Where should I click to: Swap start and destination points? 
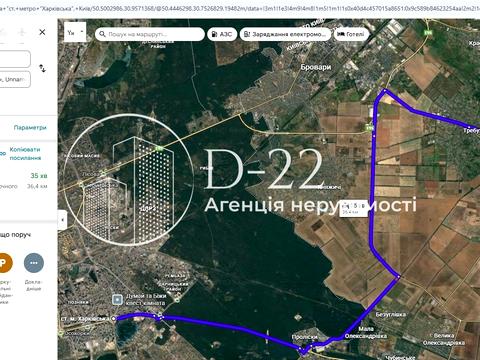click(x=42, y=68)
